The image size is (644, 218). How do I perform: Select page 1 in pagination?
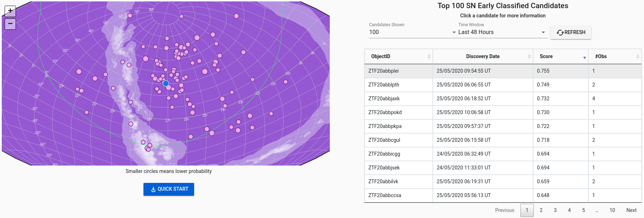527,210
